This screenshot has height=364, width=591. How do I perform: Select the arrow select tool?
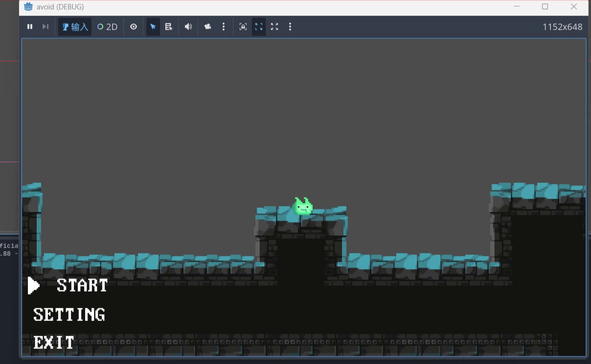point(153,27)
